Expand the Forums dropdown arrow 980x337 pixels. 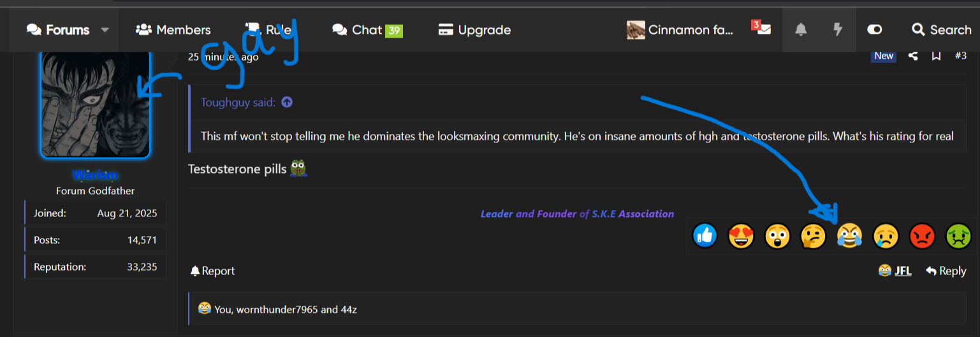pyautogui.click(x=105, y=30)
